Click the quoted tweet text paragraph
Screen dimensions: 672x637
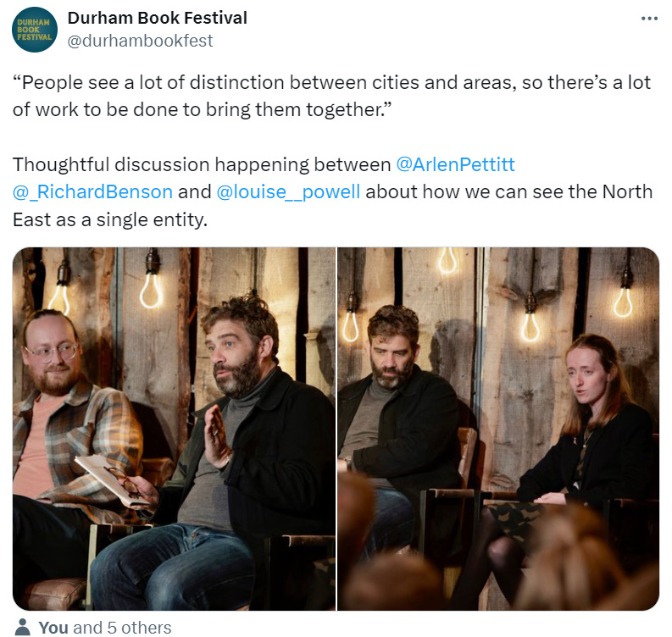pyautogui.click(x=331, y=96)
